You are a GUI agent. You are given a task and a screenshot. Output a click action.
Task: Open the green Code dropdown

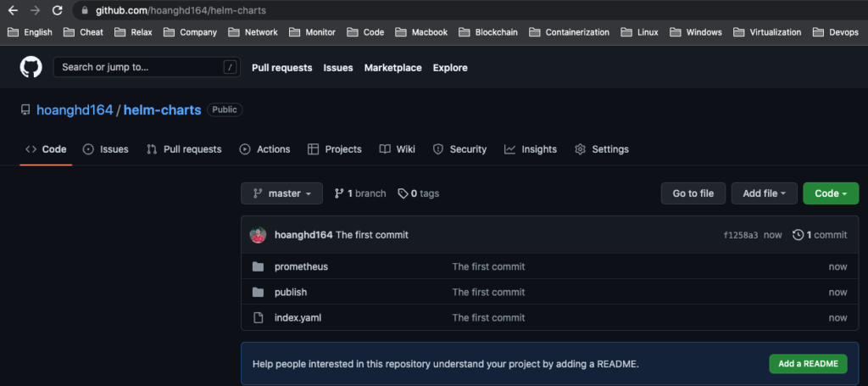click(x=831, y=193)
